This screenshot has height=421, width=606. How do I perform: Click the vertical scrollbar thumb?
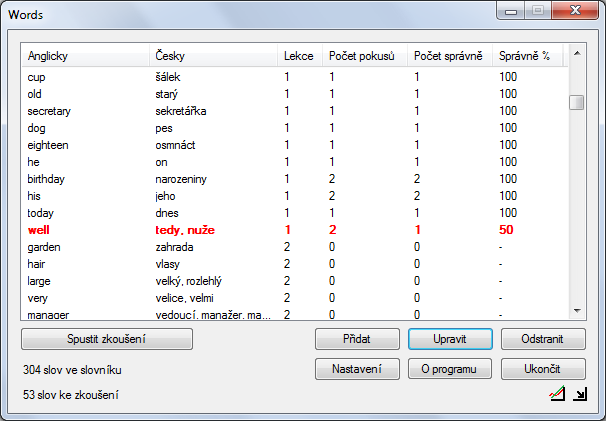[x=577, y=102]
